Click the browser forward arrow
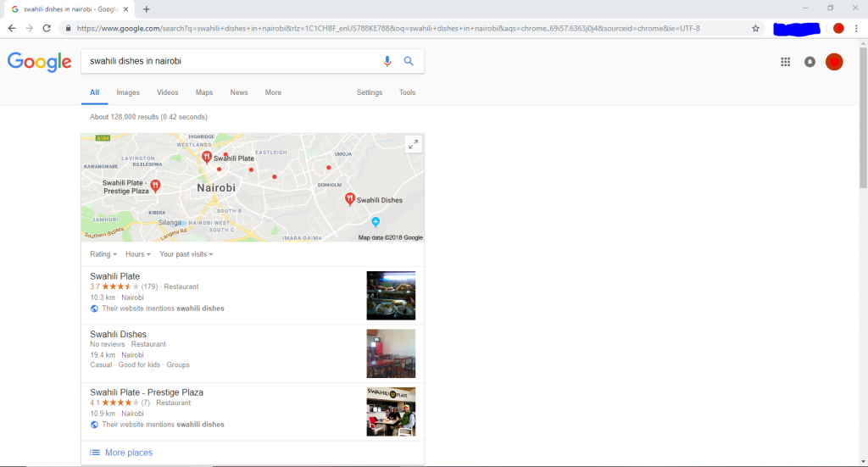The height and width of the screenshot is (467, 868). (30, 28)
